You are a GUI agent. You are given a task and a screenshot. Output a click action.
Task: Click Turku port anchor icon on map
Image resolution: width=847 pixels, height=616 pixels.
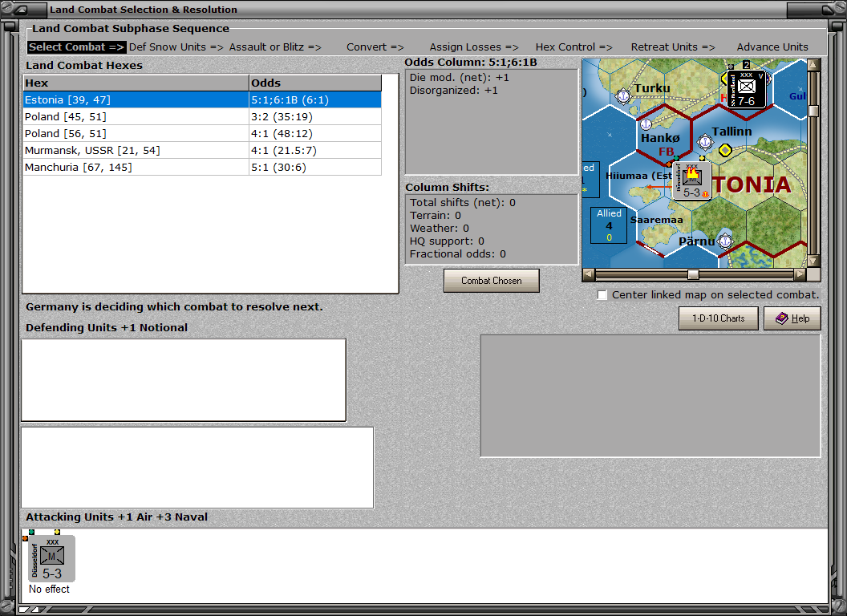click(x=623, y=96)
